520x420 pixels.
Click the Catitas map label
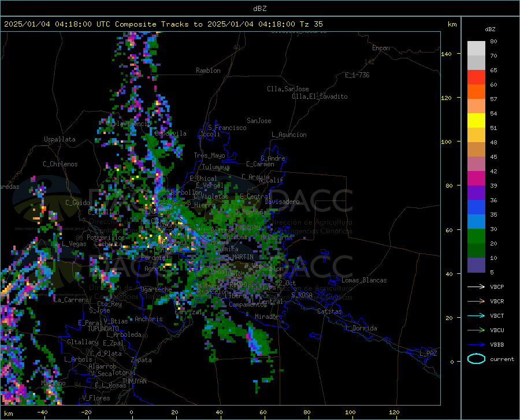[x=329, y=311]
